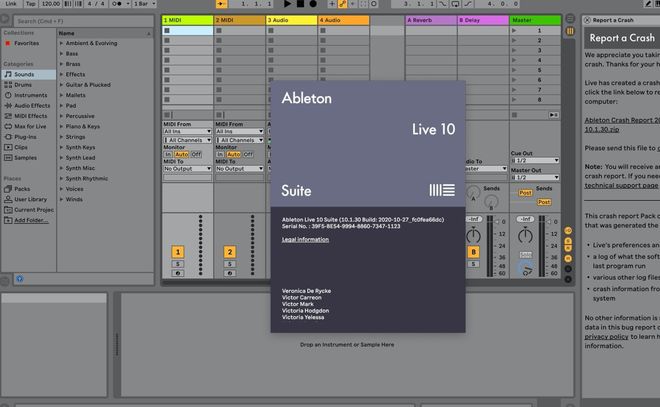Viewport: 660px width, 407px height.
Task: Open the Legal information link
Action: pyautogui.click(x=304, y=239)
